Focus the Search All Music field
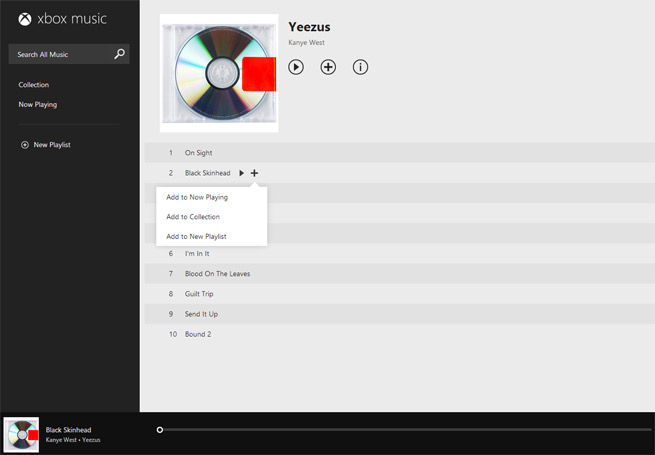Viewport: 655px width, 455px height. click(69, 54)
